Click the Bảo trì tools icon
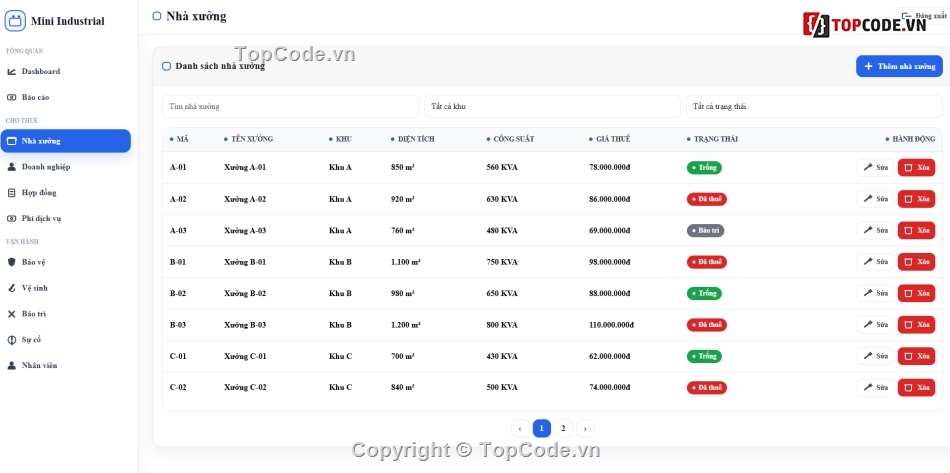This screenshot has width=950, height=473. point(12,314)
